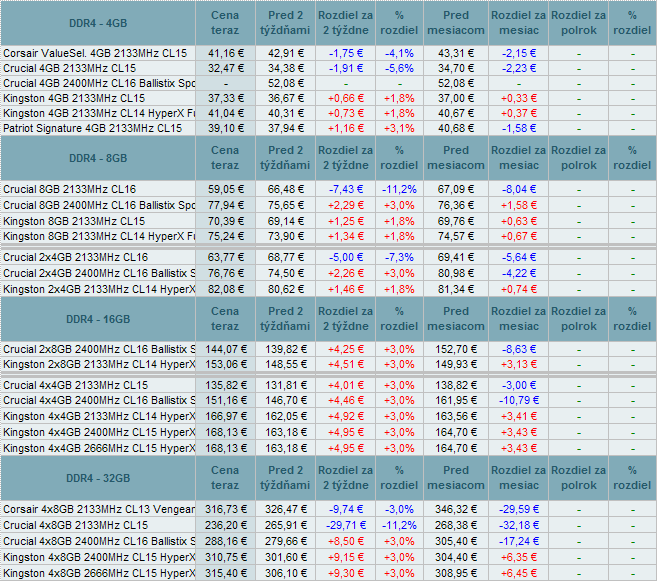
Task: Select the "Kingston 2x4GB 2133MHz CL14 HyperX" product name
Action: [x=99, y=289]
